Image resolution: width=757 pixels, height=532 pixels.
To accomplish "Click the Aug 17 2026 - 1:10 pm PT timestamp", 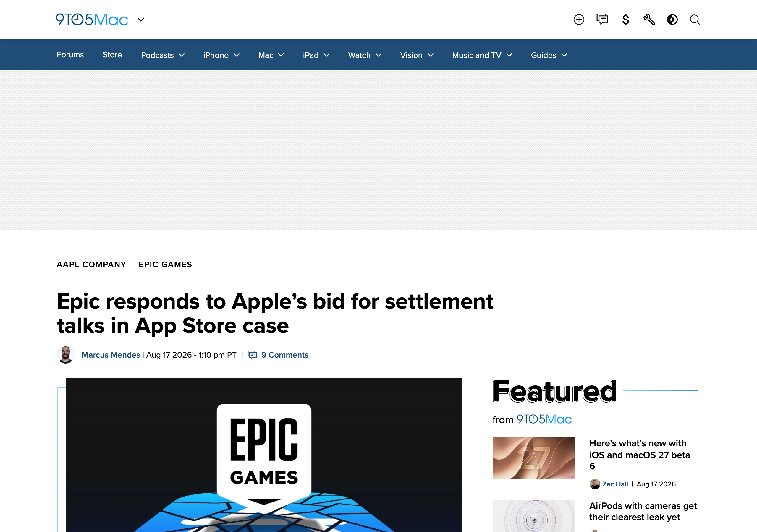I will click(x=191, y=355).
